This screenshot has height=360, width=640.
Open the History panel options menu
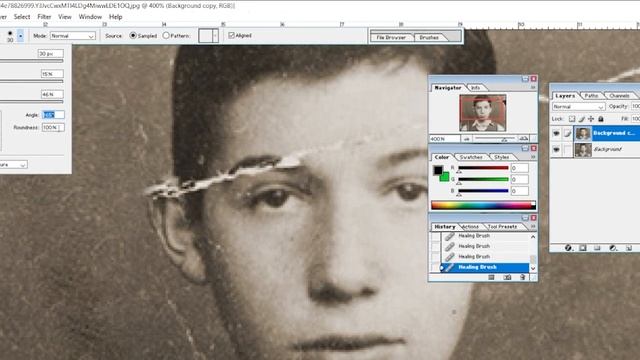tap(533, 227)
